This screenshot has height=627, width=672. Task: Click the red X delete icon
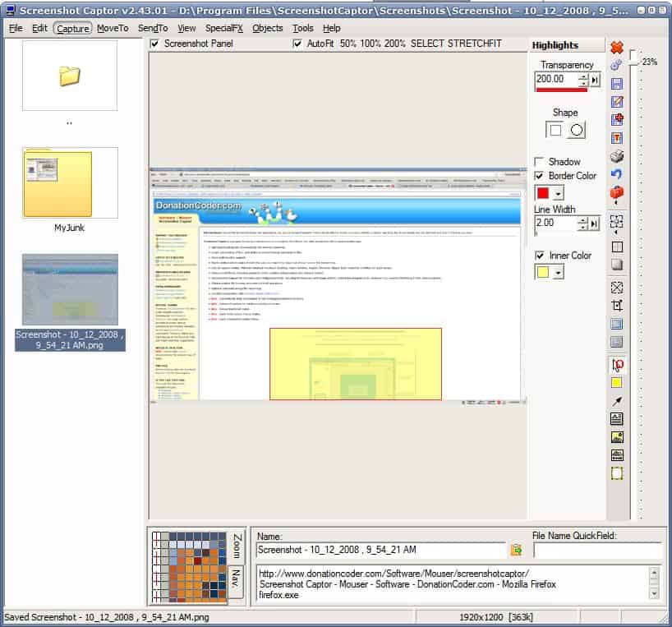617,48
